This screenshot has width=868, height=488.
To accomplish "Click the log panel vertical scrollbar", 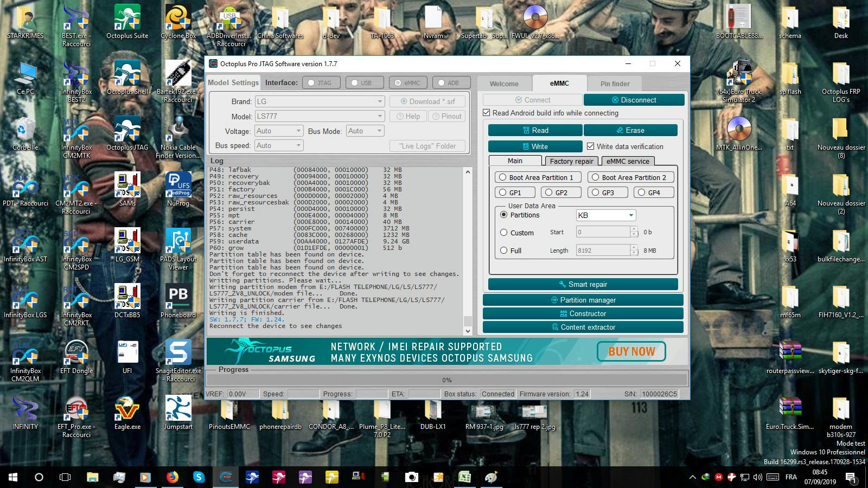I will (x=468, y=251).
